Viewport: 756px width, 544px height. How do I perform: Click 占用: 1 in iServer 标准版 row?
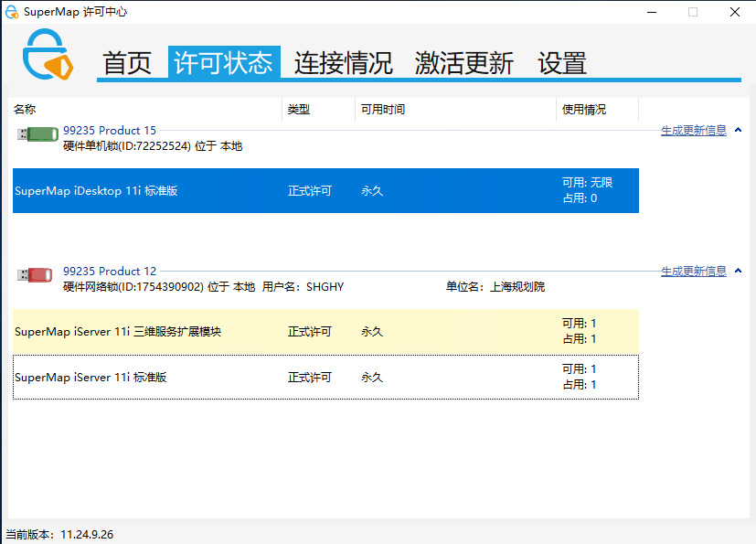click(x=579, y=384)
